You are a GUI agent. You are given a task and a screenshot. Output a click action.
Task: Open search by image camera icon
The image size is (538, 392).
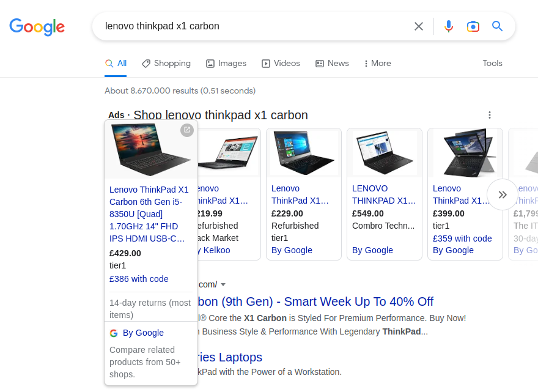tap(473, 26)
